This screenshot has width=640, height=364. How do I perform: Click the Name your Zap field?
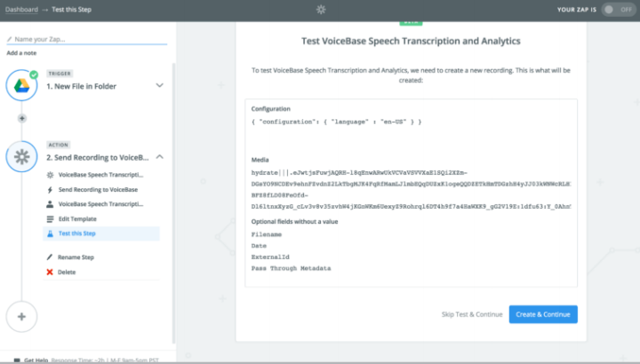(x=86, y=39)
